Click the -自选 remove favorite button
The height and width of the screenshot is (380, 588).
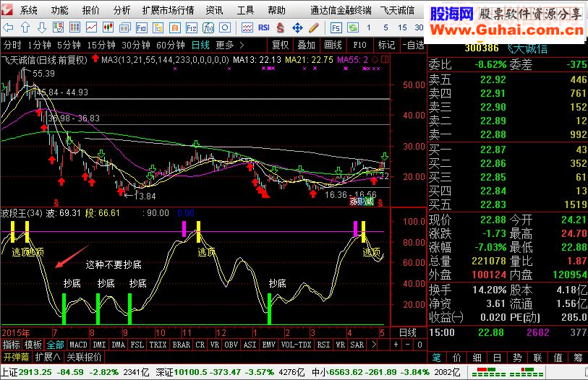(x=413, y=46)
